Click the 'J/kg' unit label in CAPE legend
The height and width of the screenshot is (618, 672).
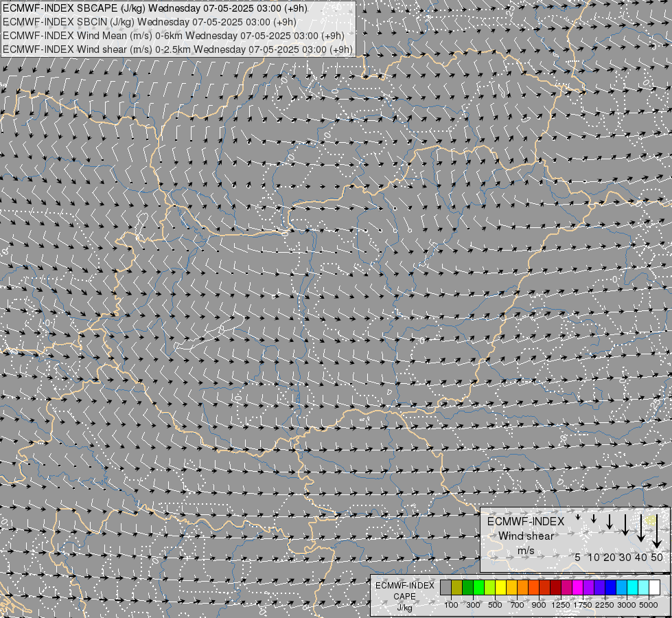click(404, 608)
